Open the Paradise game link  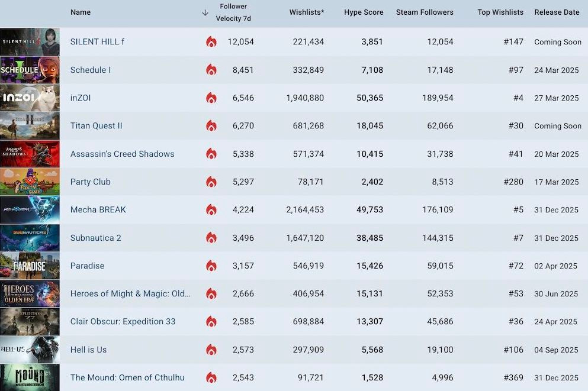(88, 266)
